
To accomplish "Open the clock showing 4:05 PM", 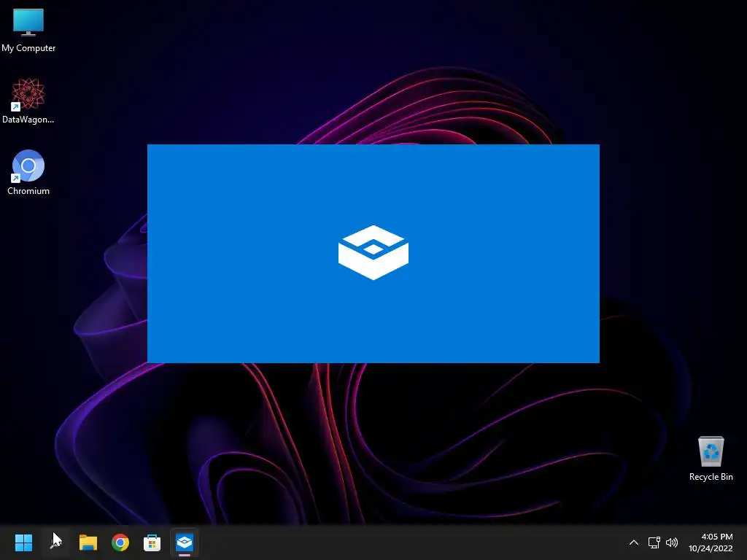I will point(711,542).
